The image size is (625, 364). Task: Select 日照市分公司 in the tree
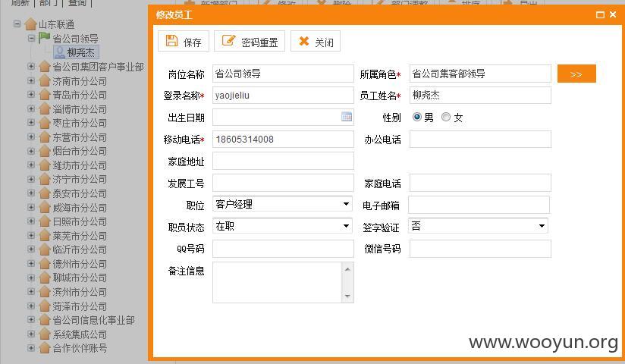pyautogui.click(x=80, y=221)
